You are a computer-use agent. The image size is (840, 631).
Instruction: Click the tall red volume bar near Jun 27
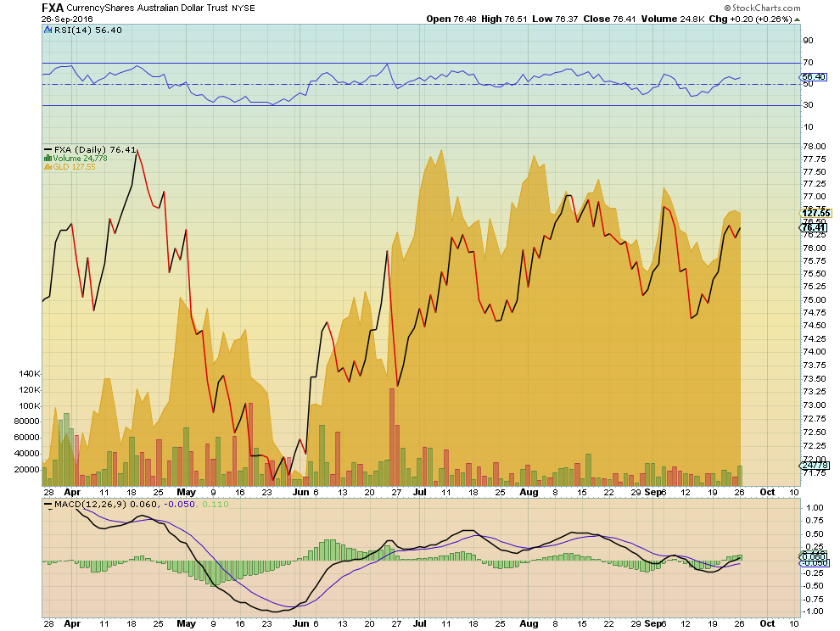point(392,437)
